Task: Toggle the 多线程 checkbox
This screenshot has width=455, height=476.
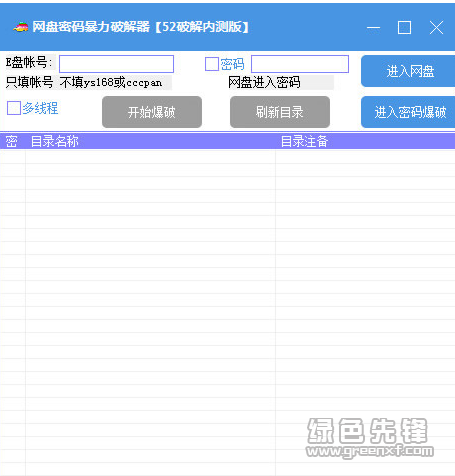Action: (x=14, y=108)
